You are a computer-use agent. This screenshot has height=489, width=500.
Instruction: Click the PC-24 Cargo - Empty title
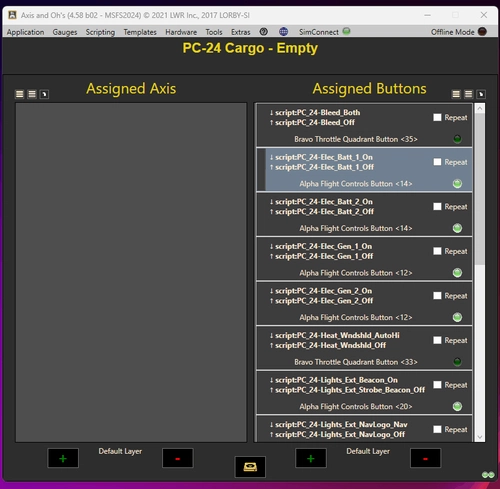[250, 48]
